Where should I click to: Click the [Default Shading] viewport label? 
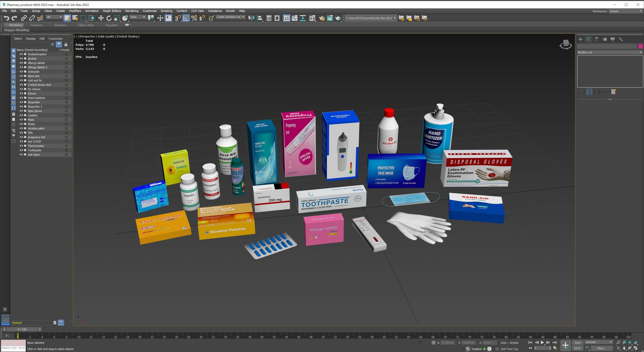click(128, 37)
